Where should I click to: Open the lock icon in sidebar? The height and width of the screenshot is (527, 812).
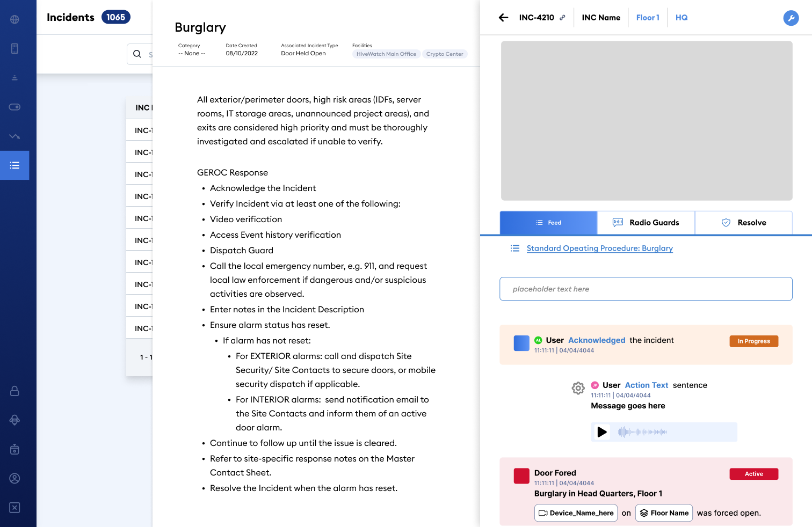(15, 391)
